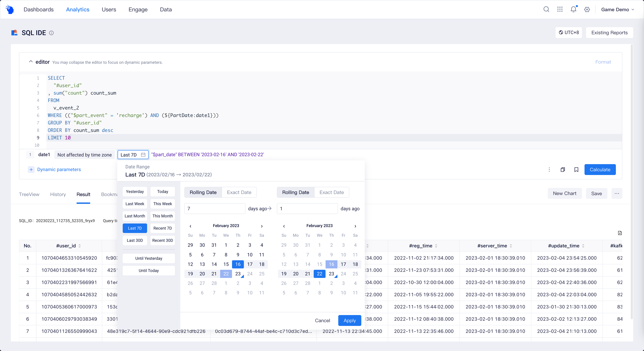The height and width of the screenshot is (351, 644).
Task: Go to previous month in right calendar
Action: (284, 226)
